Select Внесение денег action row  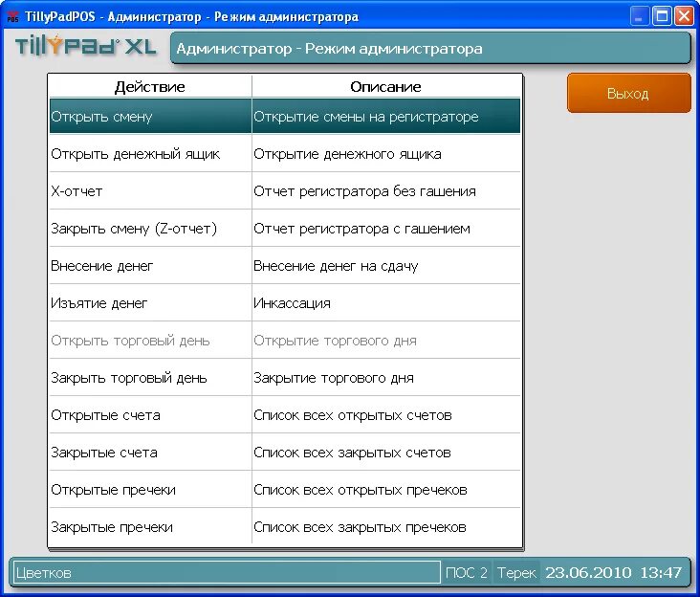click(x=150, y=266)
